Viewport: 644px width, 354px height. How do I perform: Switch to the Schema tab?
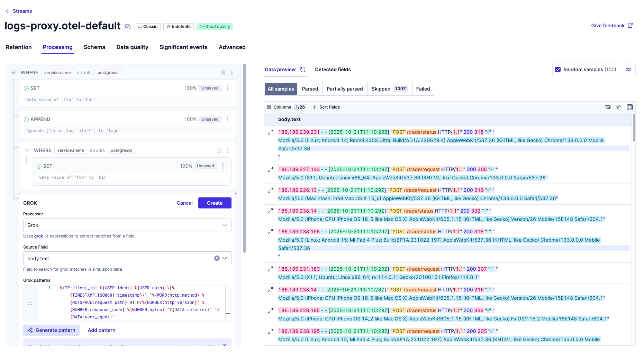pos(94,47)
